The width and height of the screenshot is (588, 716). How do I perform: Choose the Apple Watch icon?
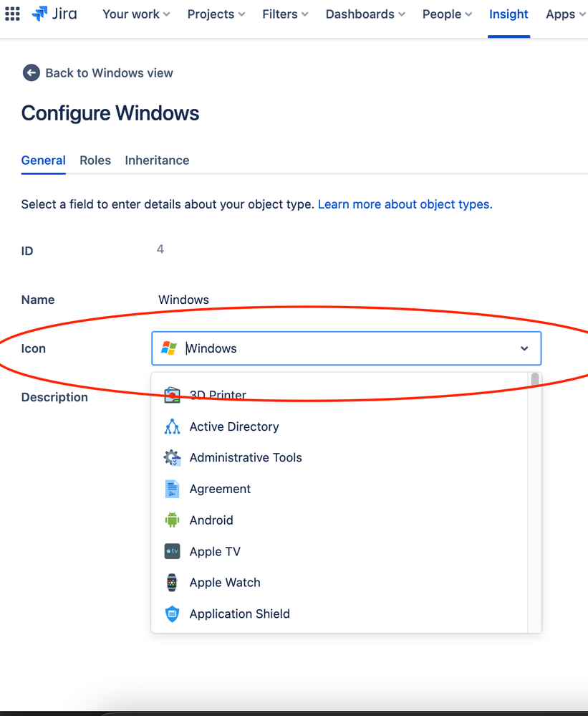click(172, 583)
